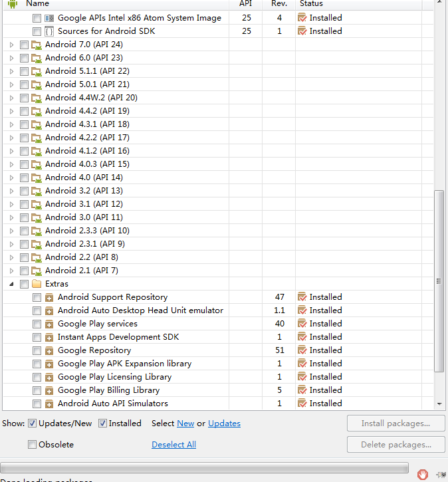Click the Android Auto API Simulators package icon
Viewport: 448px width, 482px height.
49,404
